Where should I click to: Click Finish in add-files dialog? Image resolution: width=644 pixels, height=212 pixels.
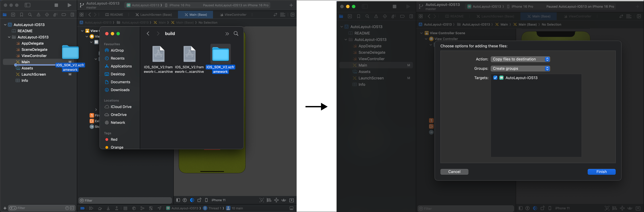coord(601,172)
